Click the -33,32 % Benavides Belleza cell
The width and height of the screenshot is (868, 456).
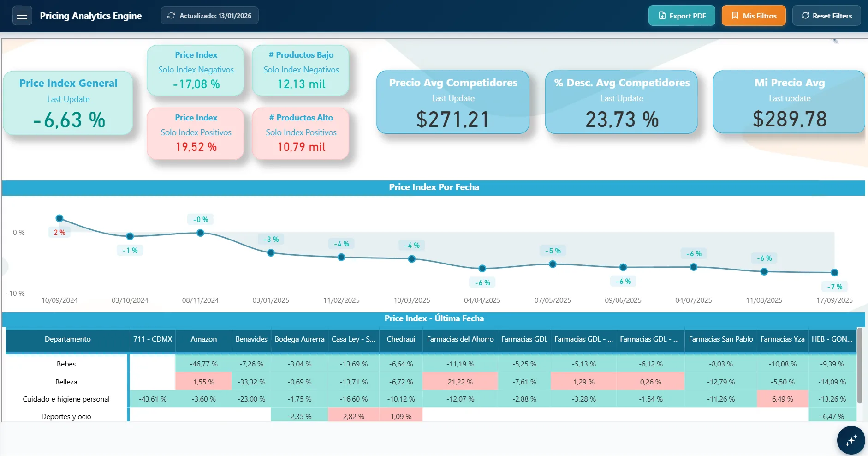tap(251, 382)
